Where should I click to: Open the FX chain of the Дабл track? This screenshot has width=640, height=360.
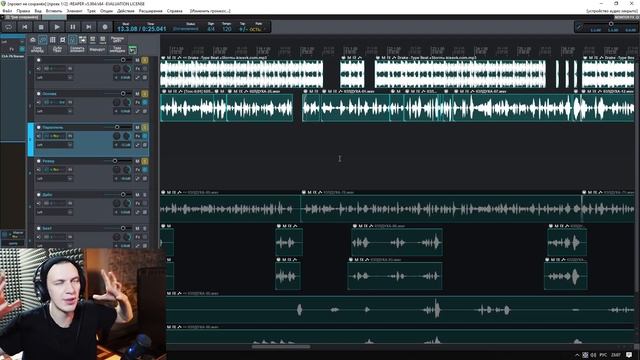[138, 203]
